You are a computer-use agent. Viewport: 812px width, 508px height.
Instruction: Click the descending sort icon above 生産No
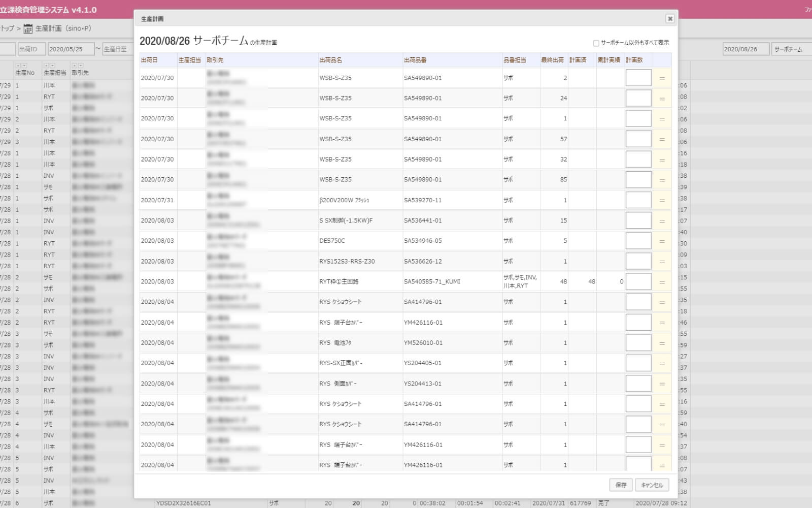pyautogui.click(x=24, y=66)
